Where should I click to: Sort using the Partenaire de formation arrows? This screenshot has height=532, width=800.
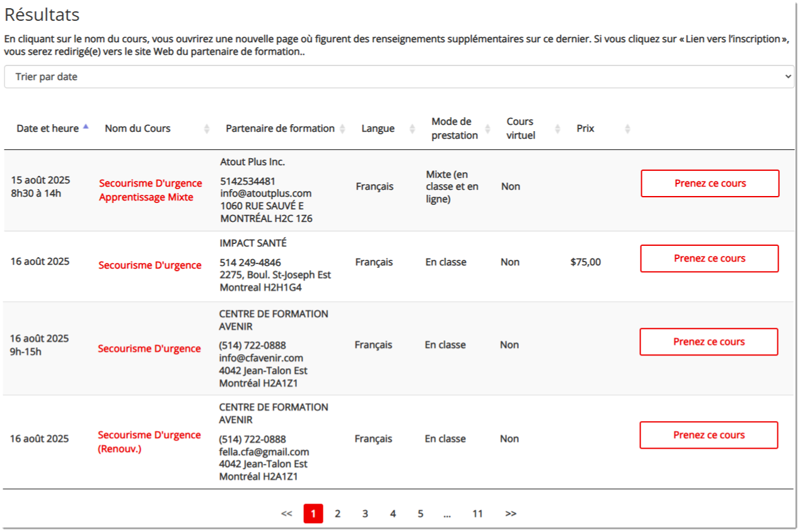[x=342, y=129]
